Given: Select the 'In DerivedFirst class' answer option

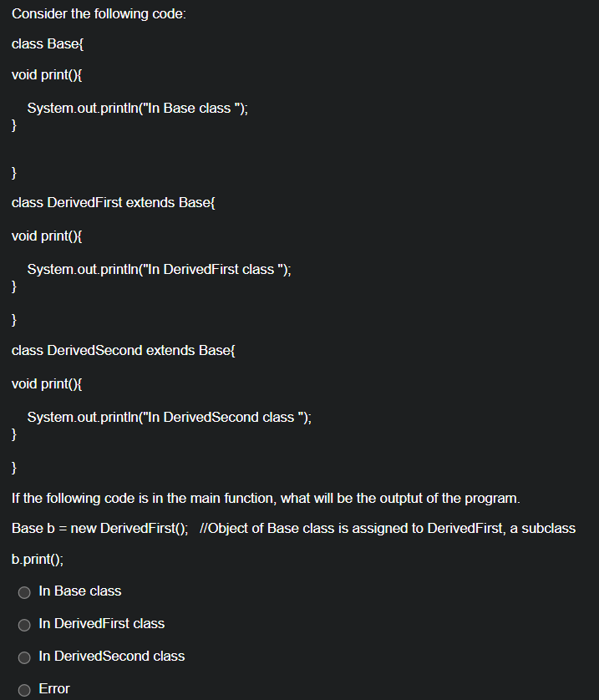Looking at the screenshot, I should tap(24, 625).
